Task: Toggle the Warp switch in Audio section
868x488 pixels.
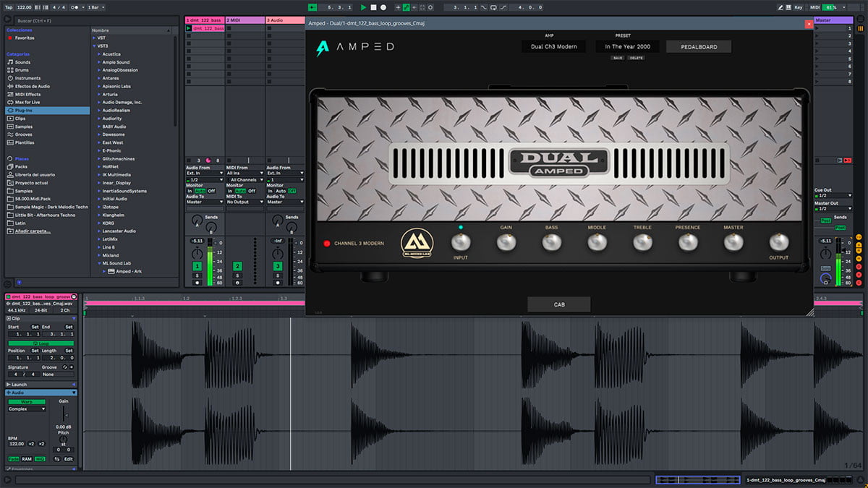Action: click(27, 401)
